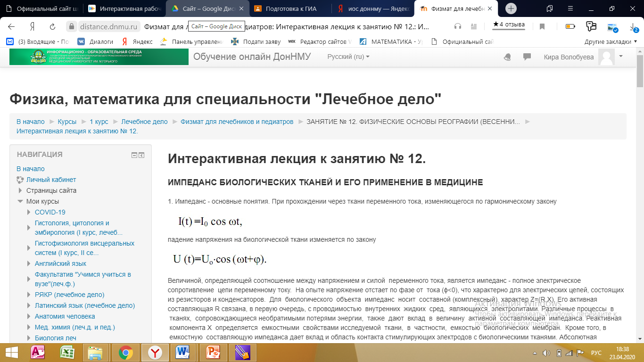The width and height of the screenshot is (644, 362).
Task: Open the Анатомия человека course link
Action: tap(65, 316)
